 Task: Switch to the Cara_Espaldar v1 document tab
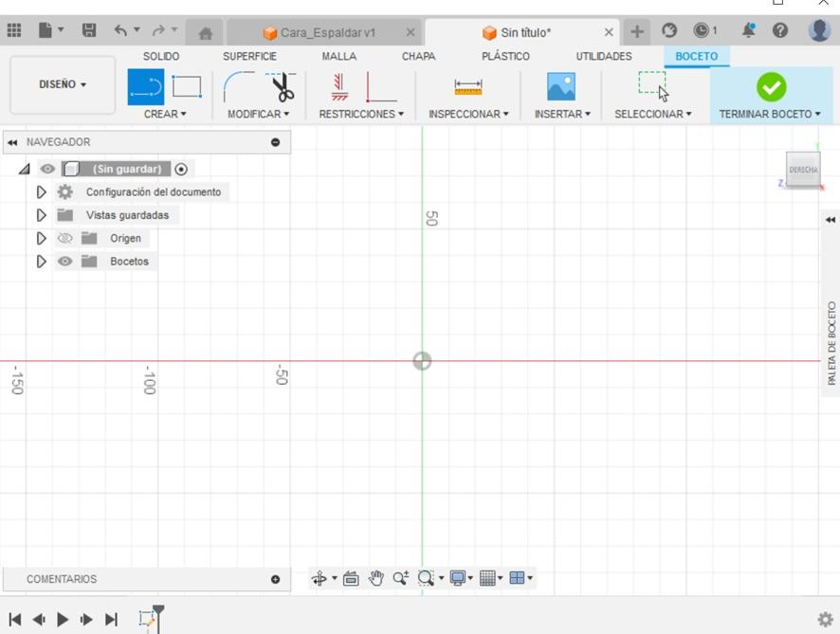click(323, 32)
